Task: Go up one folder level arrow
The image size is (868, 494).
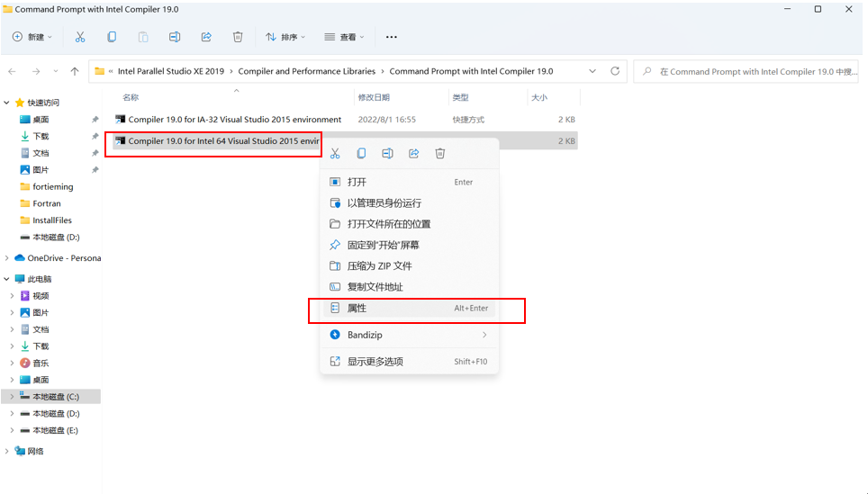Action: [75, 71]
